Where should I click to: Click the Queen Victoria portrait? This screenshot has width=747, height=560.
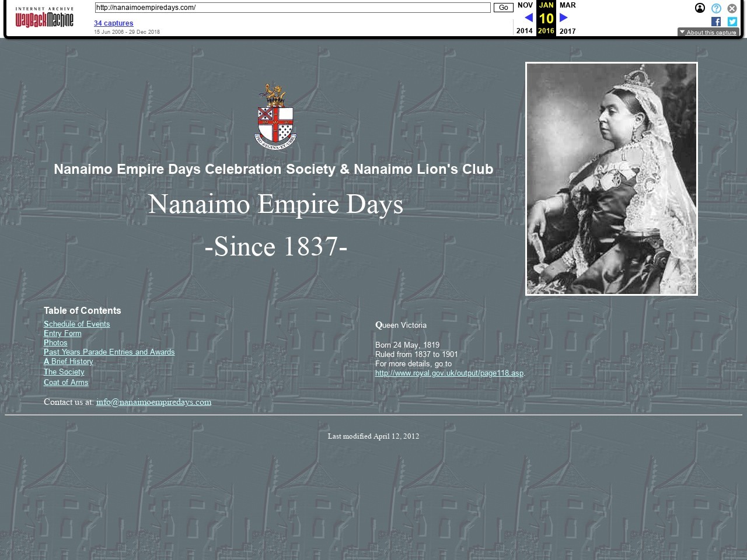coord(611,178)
